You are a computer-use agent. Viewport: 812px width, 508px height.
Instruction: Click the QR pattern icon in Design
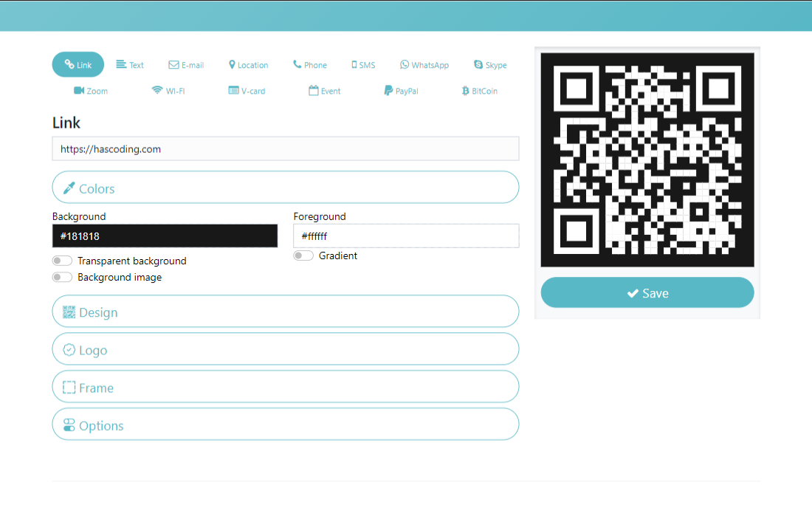(x=69, y=312)
